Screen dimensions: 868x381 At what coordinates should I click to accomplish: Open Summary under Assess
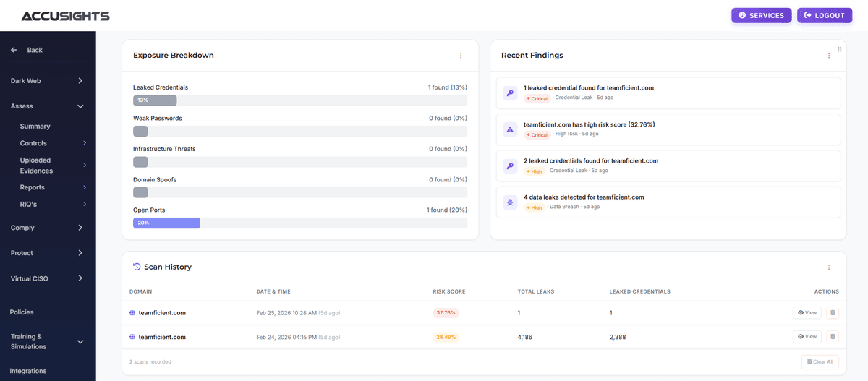[x=35, y=127]
